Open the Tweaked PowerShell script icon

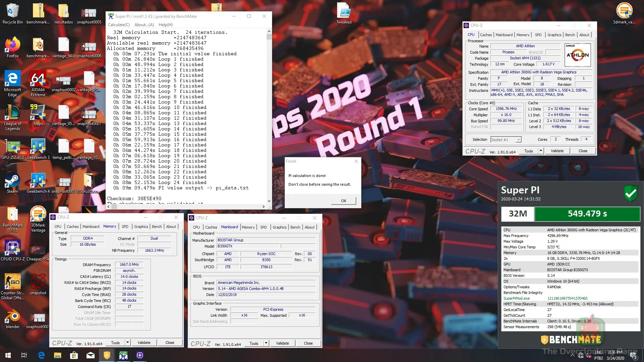(x=344, y=13)
